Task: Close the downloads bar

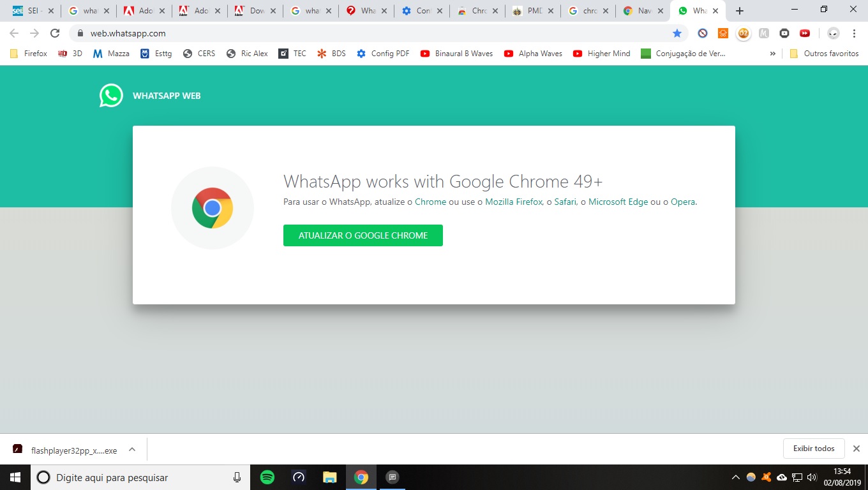Action: [x=857, y=449]
